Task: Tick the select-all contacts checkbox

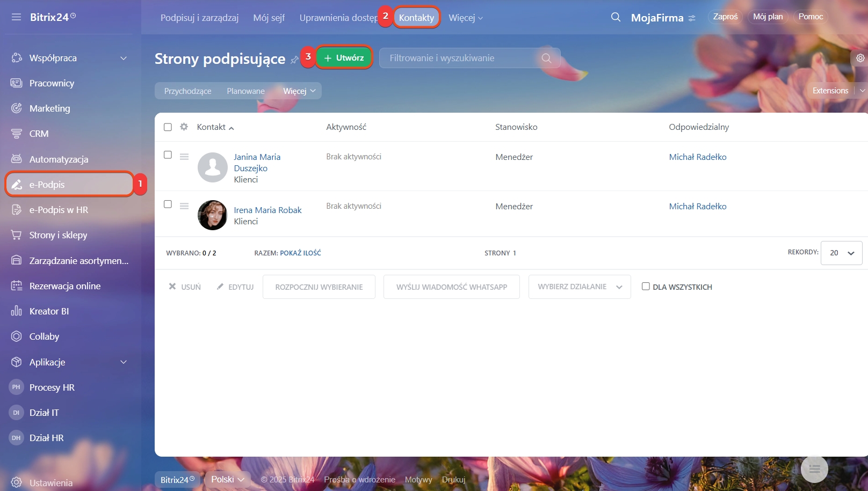Action: (x=168, y=127)
